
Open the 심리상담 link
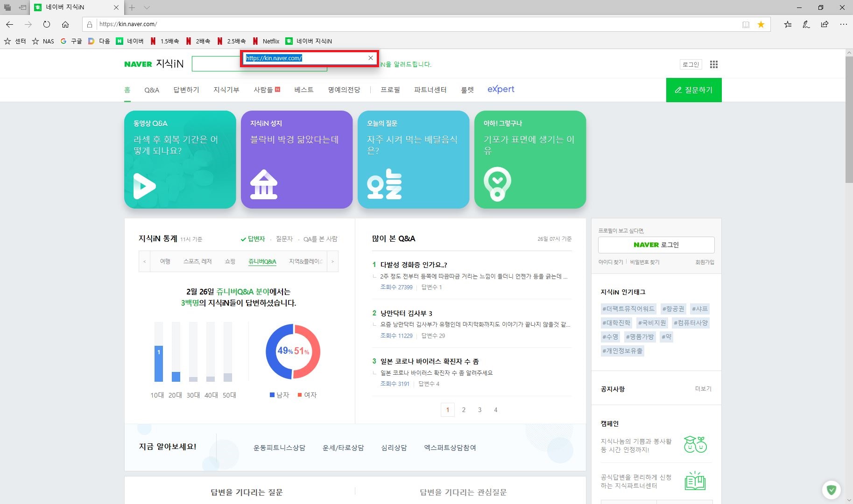[x=394, y=448]
